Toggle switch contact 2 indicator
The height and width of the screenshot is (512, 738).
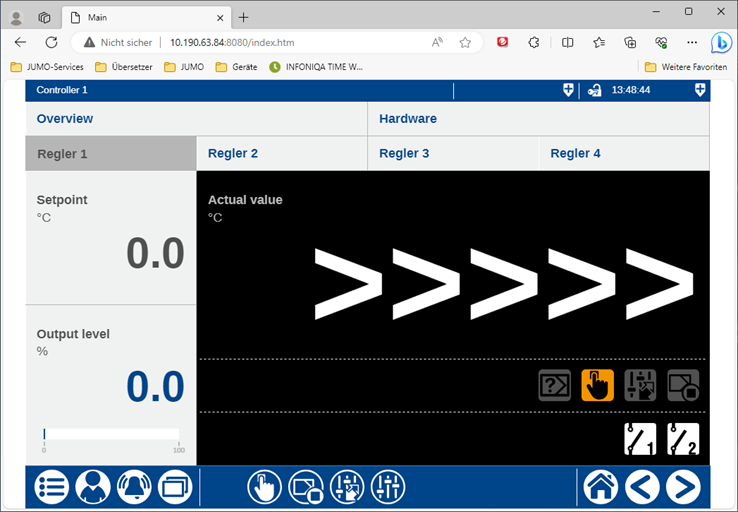(683, 439)
